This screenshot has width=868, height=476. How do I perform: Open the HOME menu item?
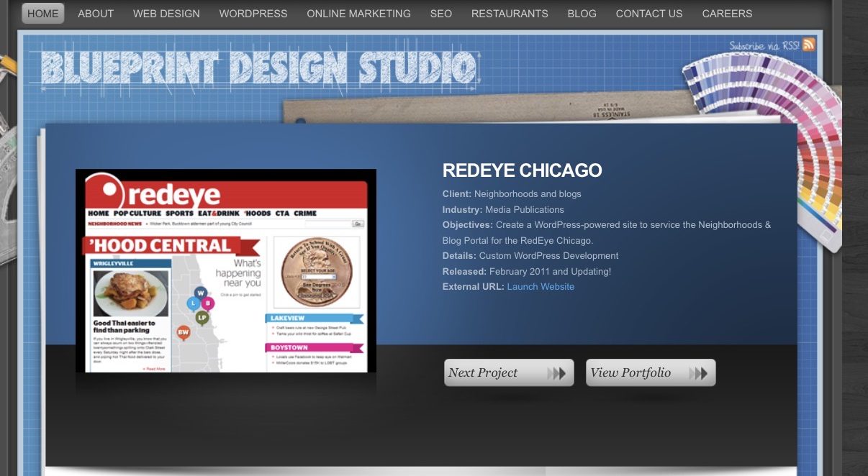[43, 14]
